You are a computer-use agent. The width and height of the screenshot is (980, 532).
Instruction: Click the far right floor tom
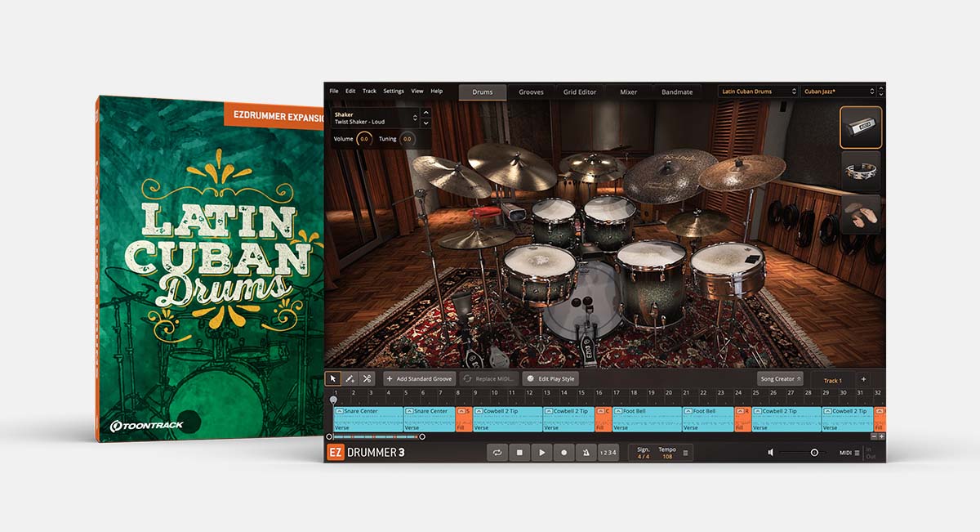click(728, 268)
